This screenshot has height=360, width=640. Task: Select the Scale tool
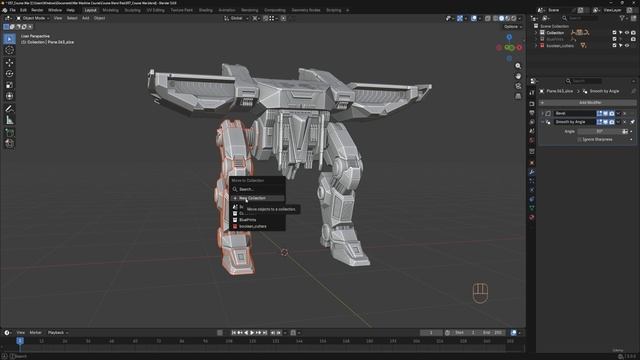[9, 85]
